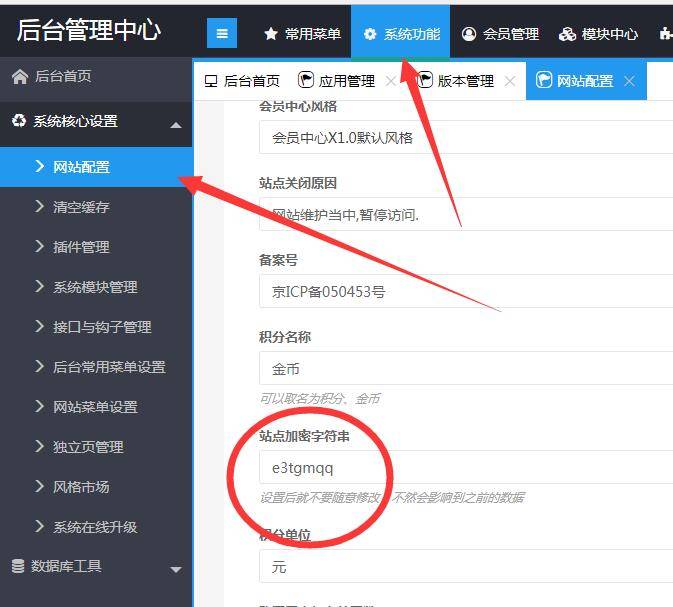Open the 常用菜单 star menu

(x=301, y=34)
